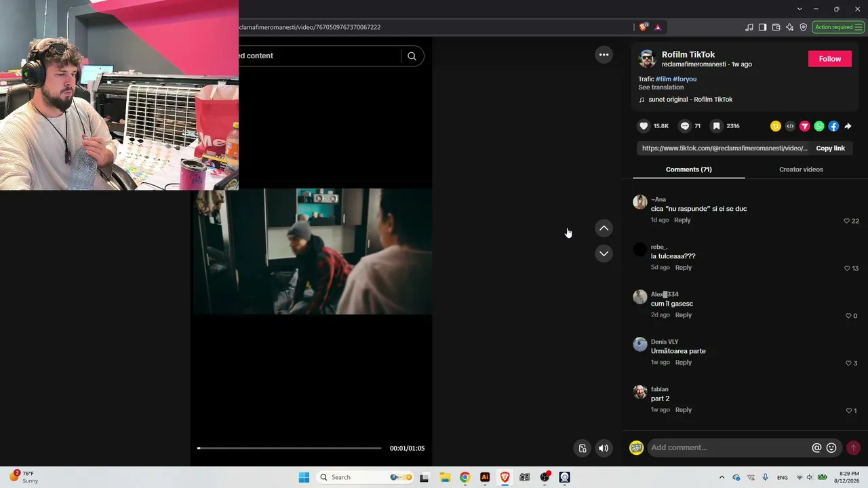Open Brave Rewards triangle icon
Screen dimensions: 868x488
tap(658, 27)
